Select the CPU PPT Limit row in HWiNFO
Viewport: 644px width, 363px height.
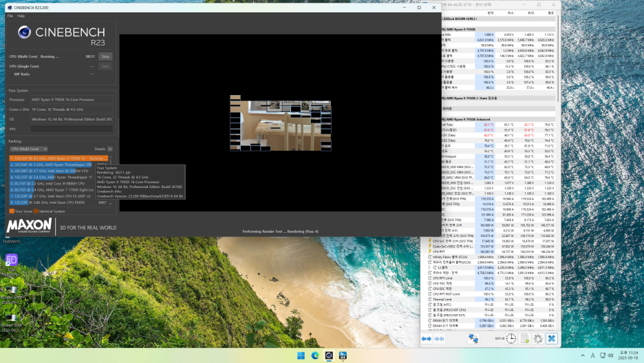(492, 278)
